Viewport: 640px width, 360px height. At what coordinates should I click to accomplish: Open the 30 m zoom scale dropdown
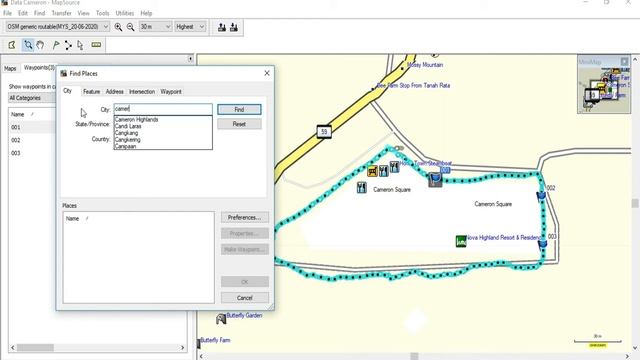click(168, 27)
